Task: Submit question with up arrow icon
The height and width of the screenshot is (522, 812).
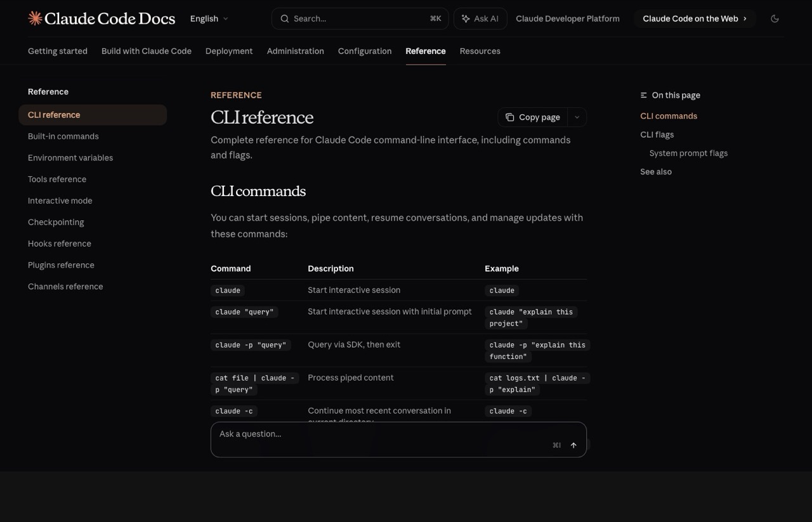Action: point(573,445)
